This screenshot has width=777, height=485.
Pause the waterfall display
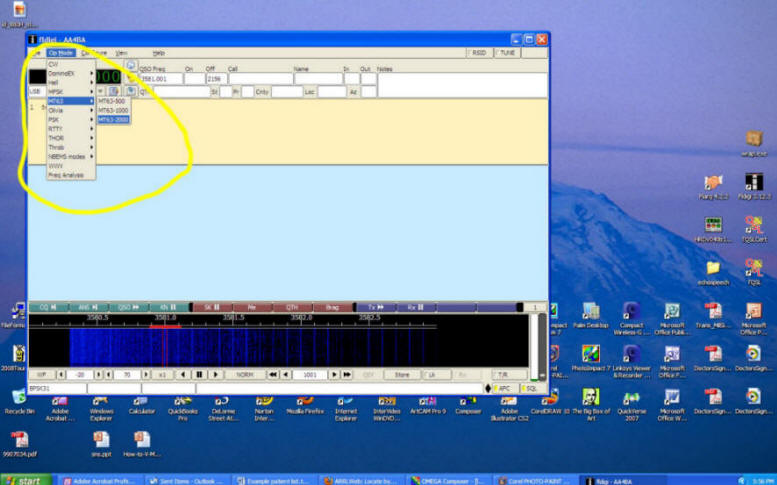(199, 375)
